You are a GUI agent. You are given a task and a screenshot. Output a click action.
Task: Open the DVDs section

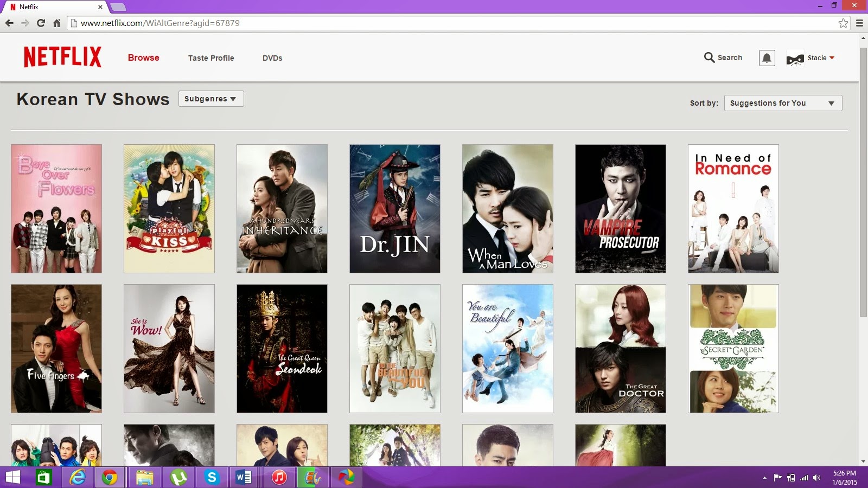coord(272,58)
